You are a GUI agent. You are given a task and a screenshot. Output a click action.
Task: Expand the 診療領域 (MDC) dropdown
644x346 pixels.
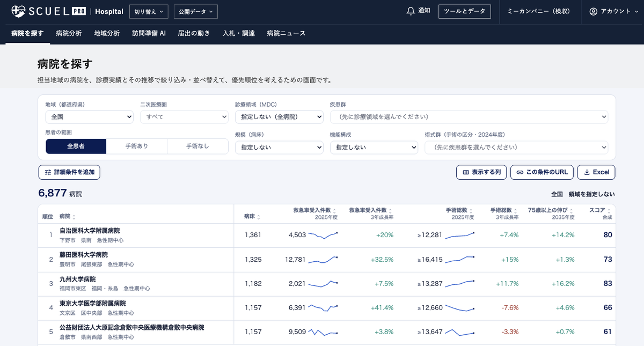tap(279, 116)
